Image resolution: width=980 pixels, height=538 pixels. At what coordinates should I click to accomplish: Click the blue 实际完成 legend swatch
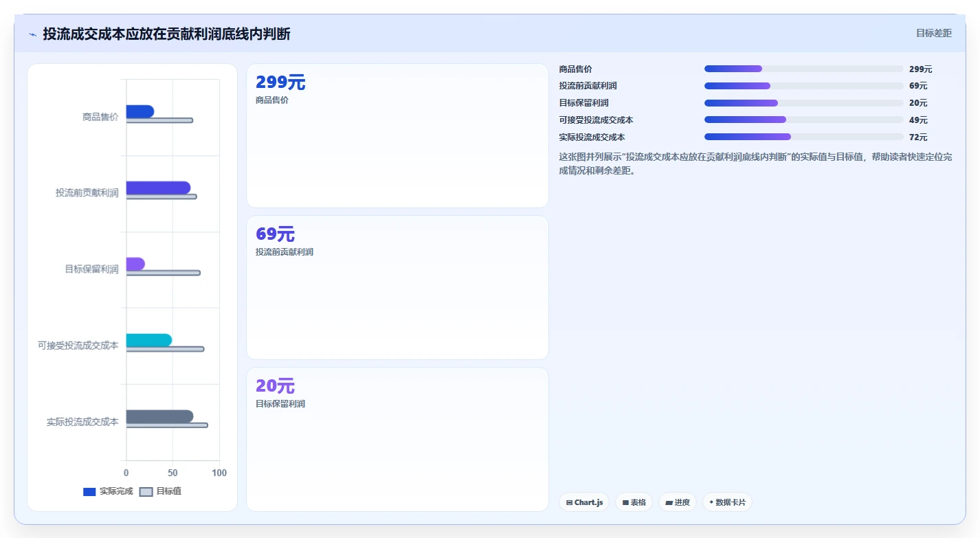[x=89, y=492]
